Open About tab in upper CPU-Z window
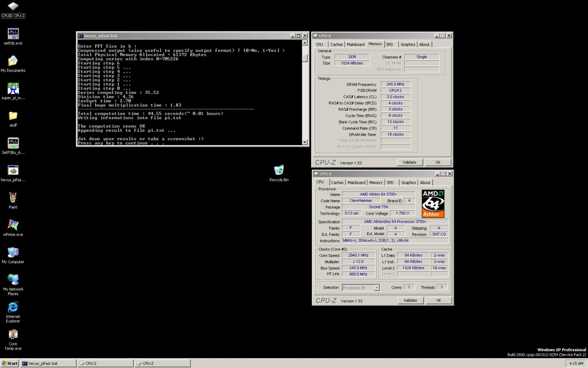The width and height of the screenshot is (588, 368). [x=424, y=45]
